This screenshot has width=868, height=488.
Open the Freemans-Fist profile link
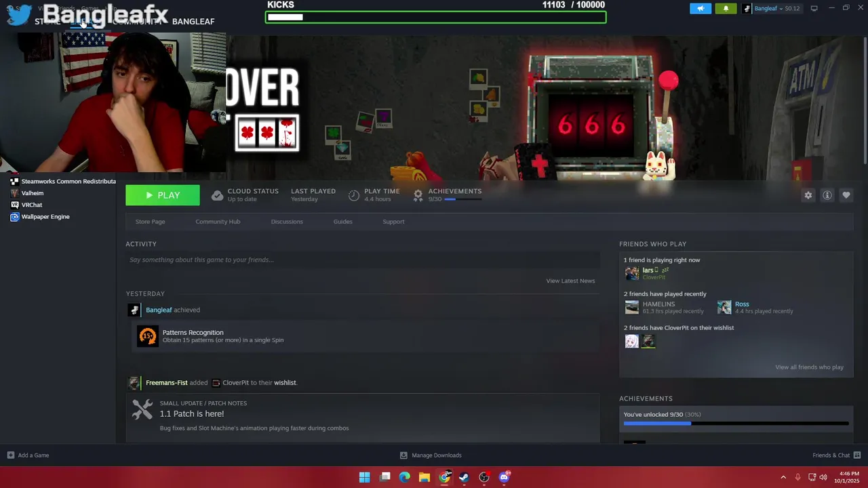click(166, 382)
